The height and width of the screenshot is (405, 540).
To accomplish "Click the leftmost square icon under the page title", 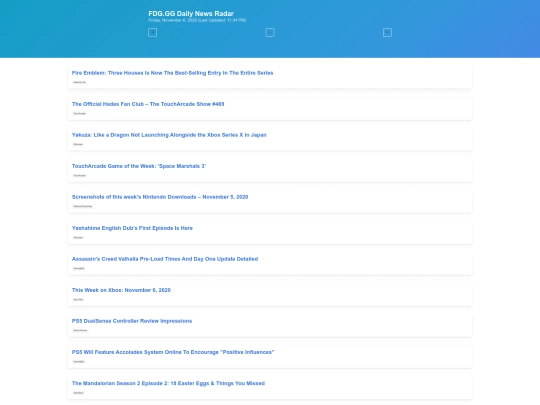I will point(152,32).
